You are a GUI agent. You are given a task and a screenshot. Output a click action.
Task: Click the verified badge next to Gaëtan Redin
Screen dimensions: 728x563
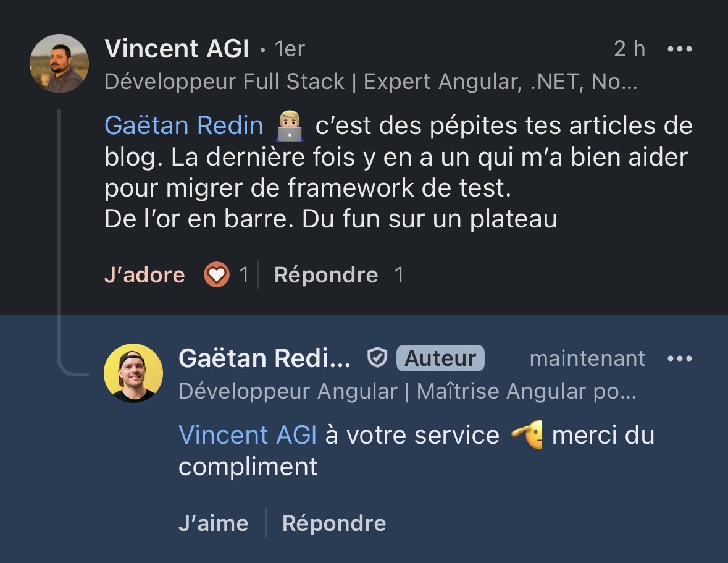point(377,357)
